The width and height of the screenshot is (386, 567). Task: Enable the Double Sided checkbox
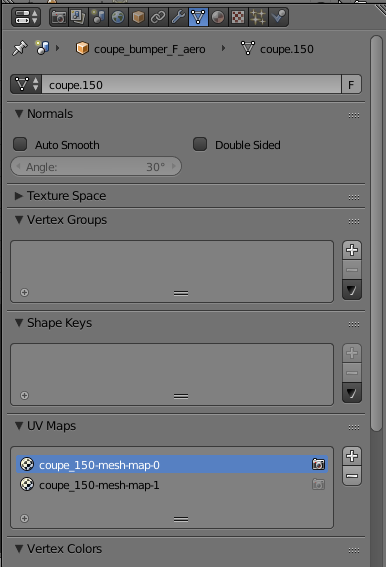(200, 144)
